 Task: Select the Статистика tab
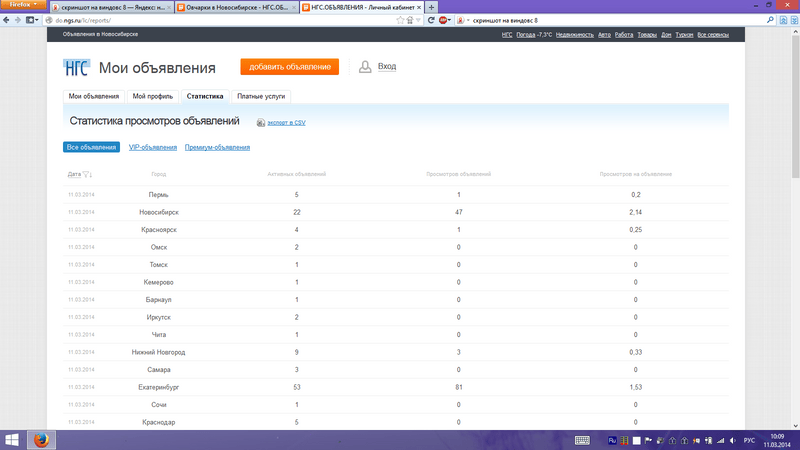click(205, 96)
